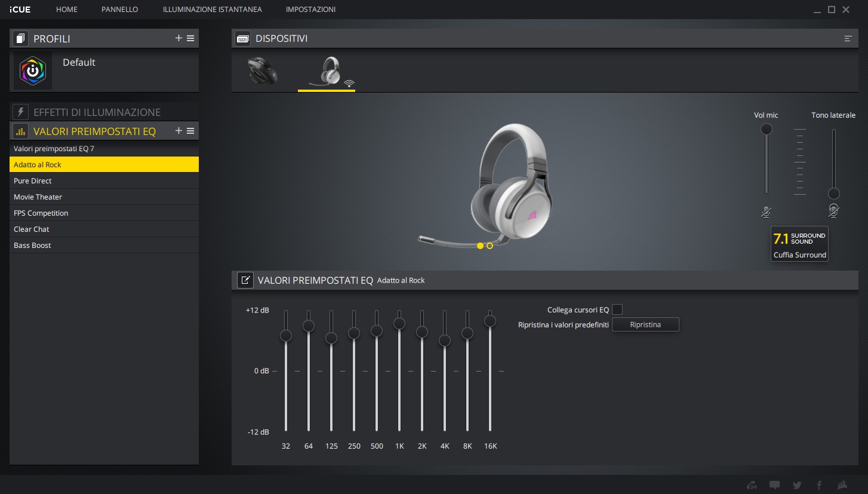This screenshot has height=494, width=868.
Task: Add a new profile with plus icon
Action: [178, 38]
